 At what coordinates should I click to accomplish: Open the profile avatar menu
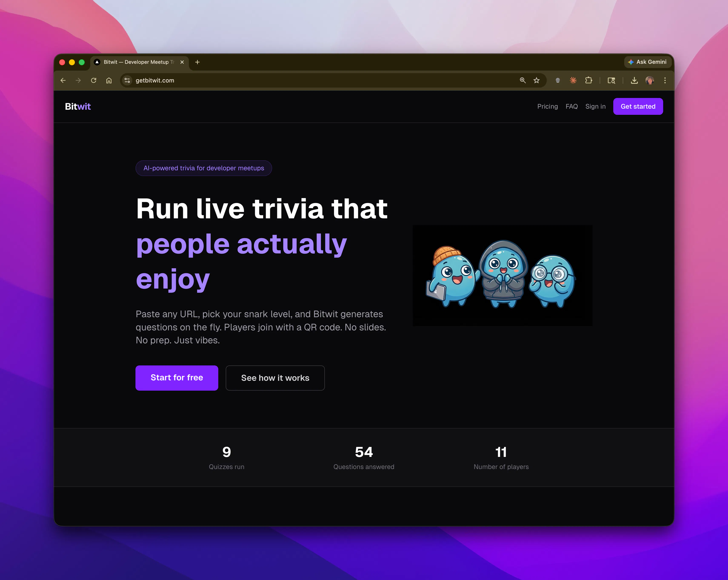click(650, 80)
